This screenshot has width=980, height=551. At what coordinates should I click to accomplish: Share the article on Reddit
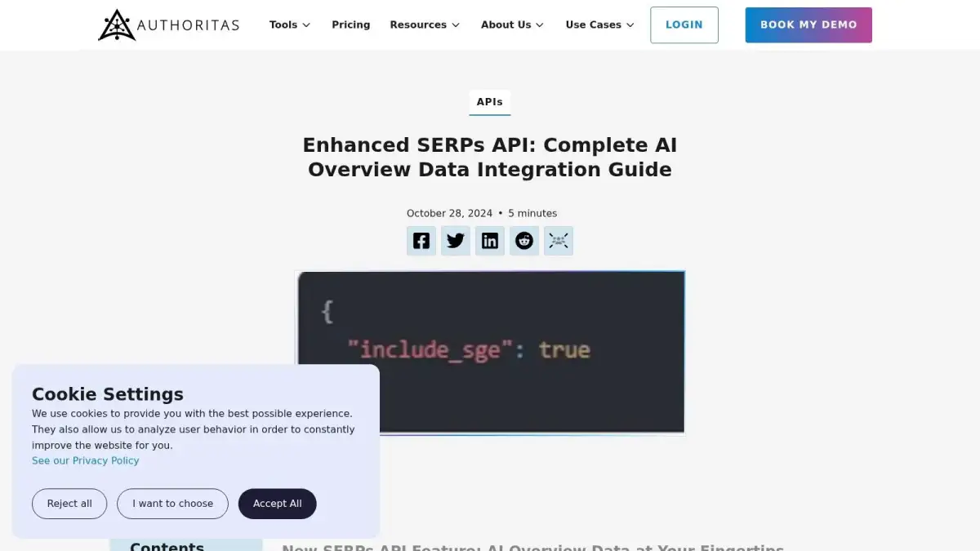click(524, 241)
